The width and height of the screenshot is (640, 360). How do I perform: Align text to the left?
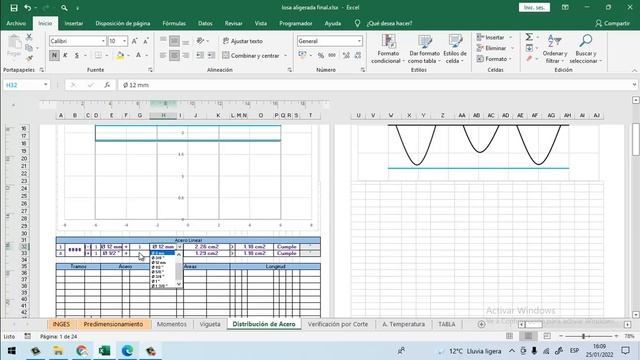point(163,55)
